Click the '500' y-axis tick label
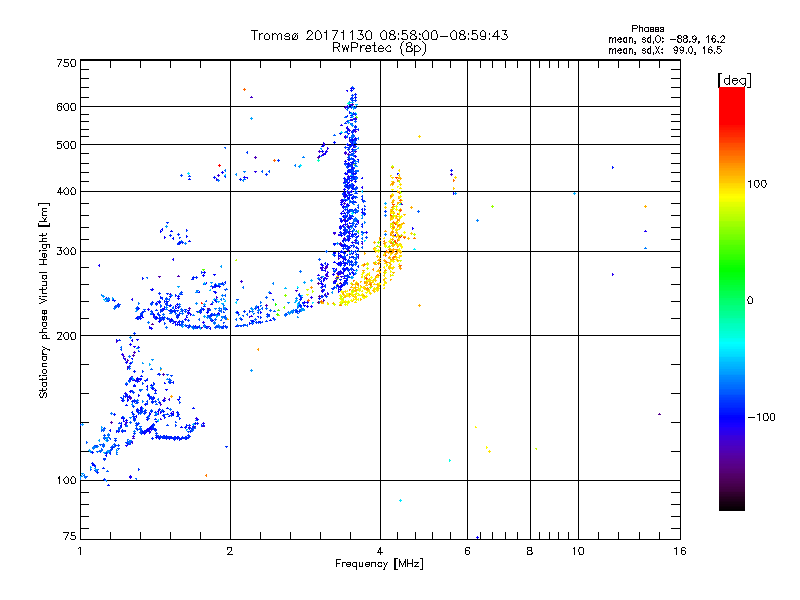The image size is (800, 600). [x=66, y=145]
